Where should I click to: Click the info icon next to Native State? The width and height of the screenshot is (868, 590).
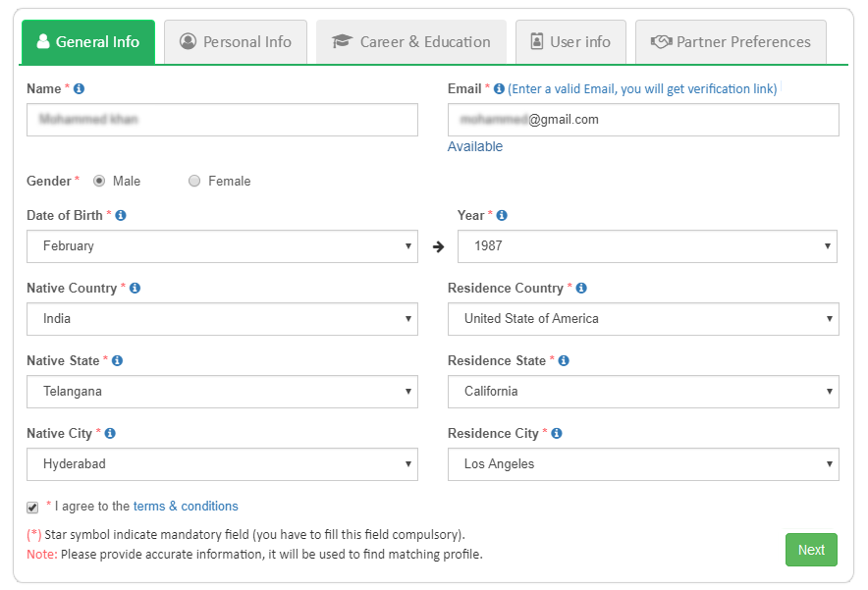pyautogui.click(x=117, y=360)
